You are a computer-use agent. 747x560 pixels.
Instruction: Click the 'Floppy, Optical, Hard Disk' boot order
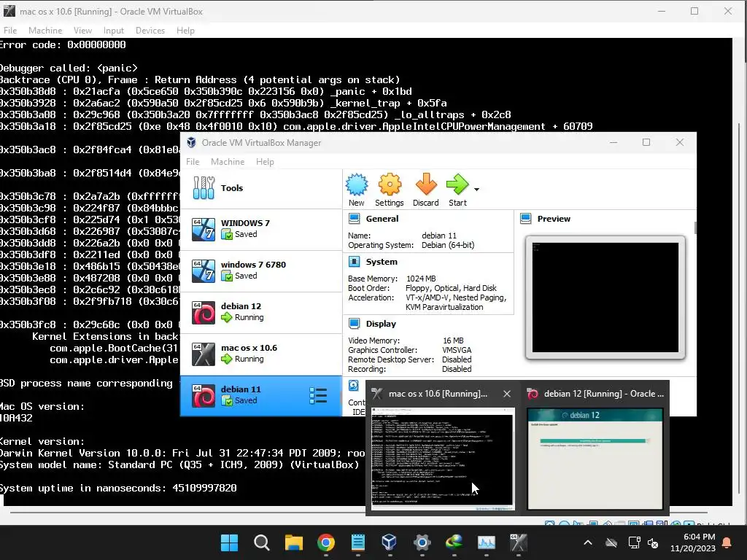[451, 288]
